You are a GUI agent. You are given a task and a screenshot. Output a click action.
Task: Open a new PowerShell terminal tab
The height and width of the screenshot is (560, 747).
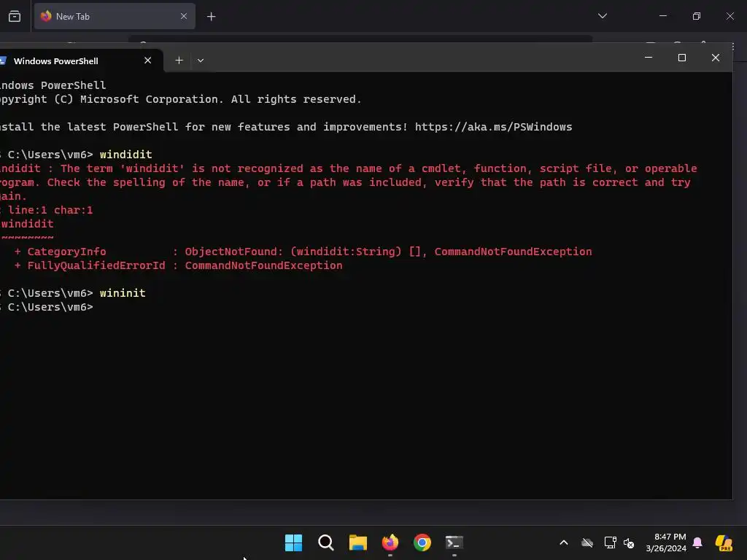click(179, 61)
